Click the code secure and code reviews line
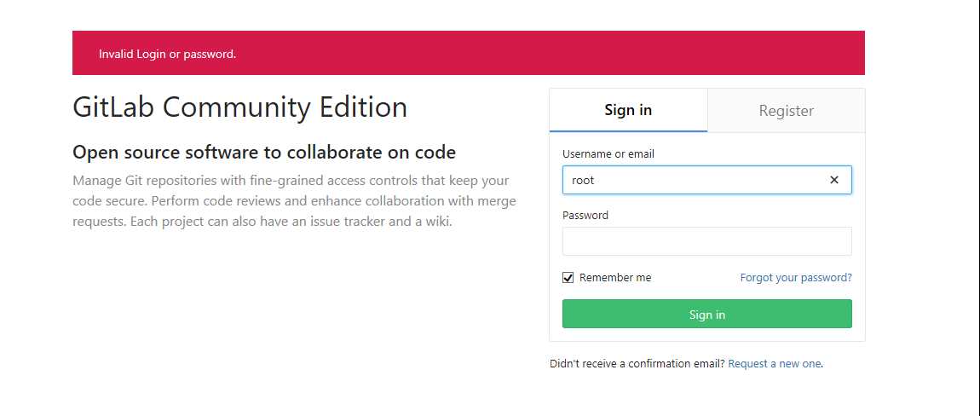 pos(294,202)
